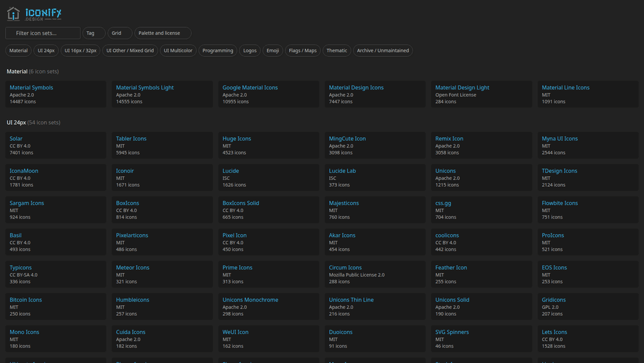The width and height of the screenshot is (644, 363).
Task: Go to the Lucide icon set
Action: click(x=231, y=171)
